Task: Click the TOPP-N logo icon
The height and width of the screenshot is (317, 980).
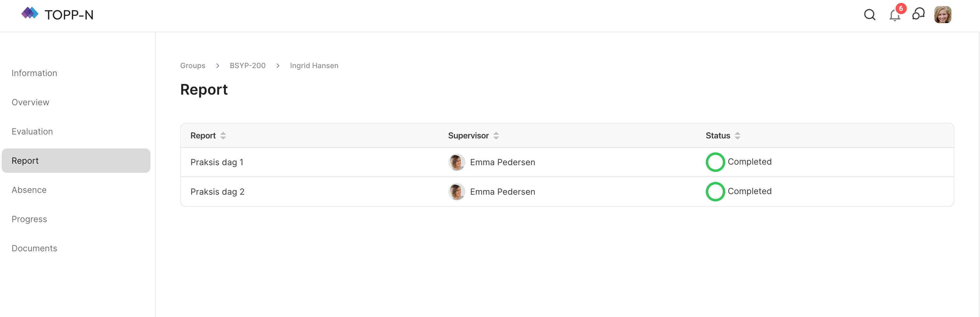Action: click(30, 14)
